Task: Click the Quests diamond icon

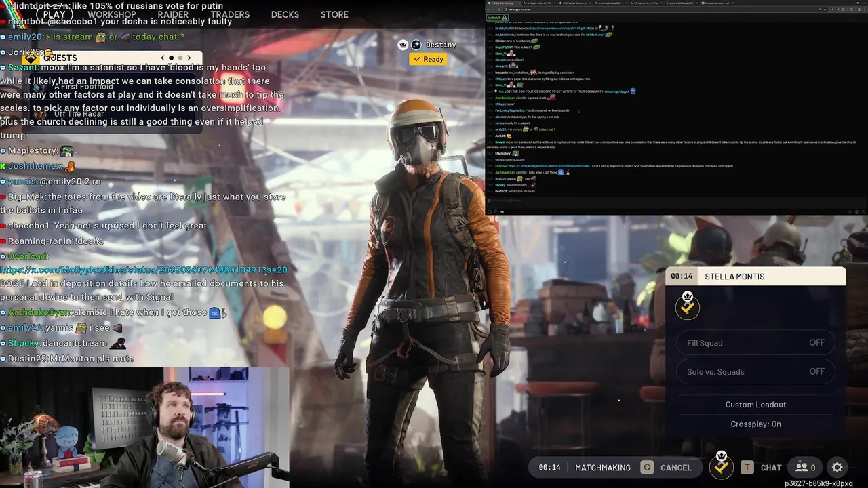Action: [x=31, y=58]
